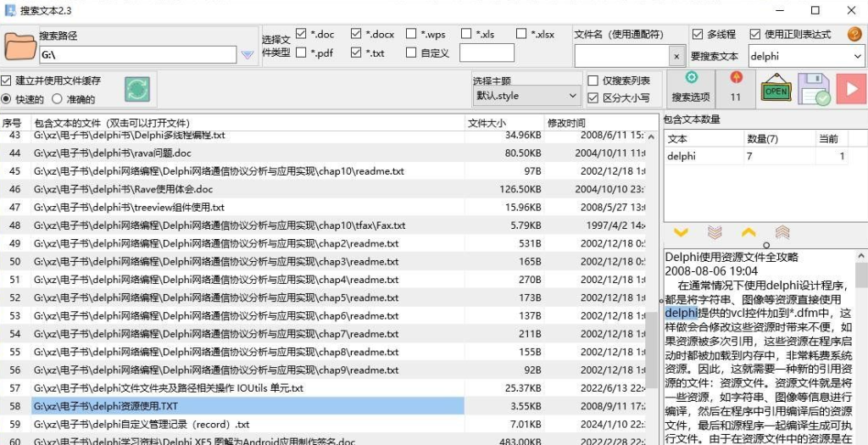868x445 pixels.
Task: Click the red up-arrow button labeled 11
Action: click(735, 88)
